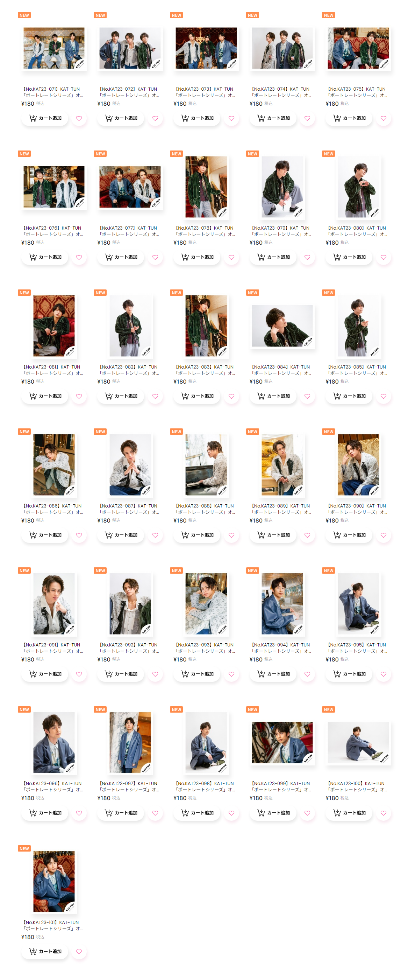Favorite item KAT23-071 with heart icon

pyautogui.click(x=79, y=118)
